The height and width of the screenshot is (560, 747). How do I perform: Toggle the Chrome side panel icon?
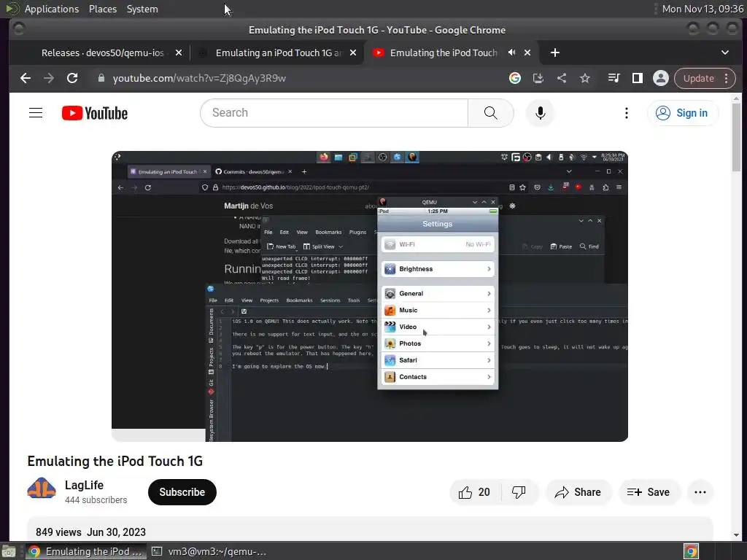point(638,78)
